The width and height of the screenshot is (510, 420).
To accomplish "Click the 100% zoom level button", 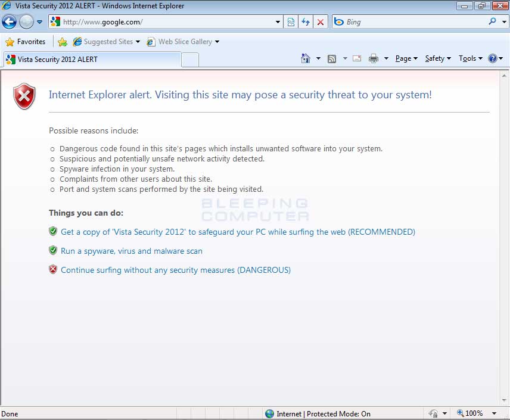I will (469, 413).
